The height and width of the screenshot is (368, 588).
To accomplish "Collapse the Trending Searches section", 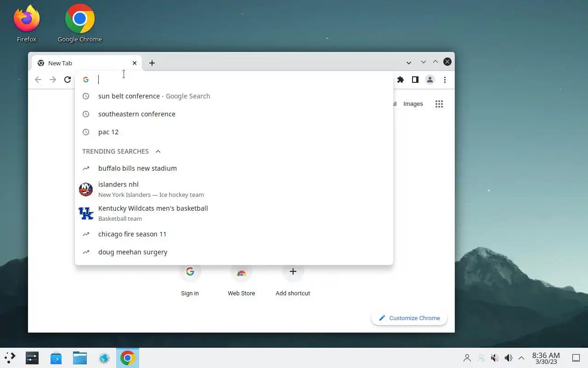I will pyautogui.click(x=158, y=151).
